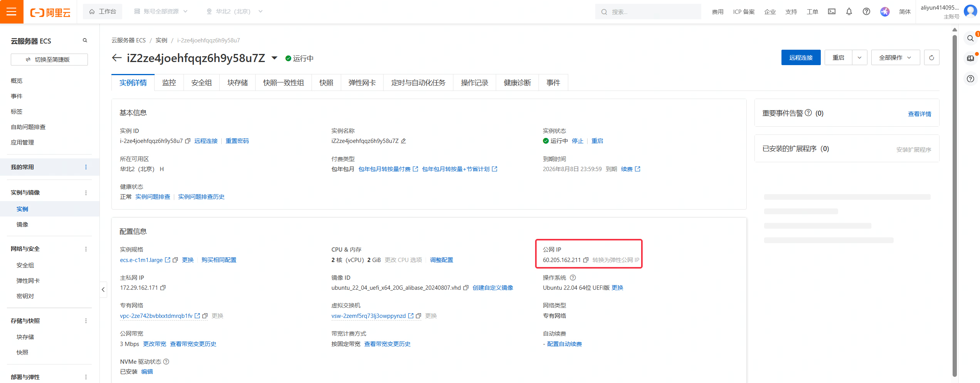Open right-side help circle icon
The image size is (980, 383).
tap(970, 79)
